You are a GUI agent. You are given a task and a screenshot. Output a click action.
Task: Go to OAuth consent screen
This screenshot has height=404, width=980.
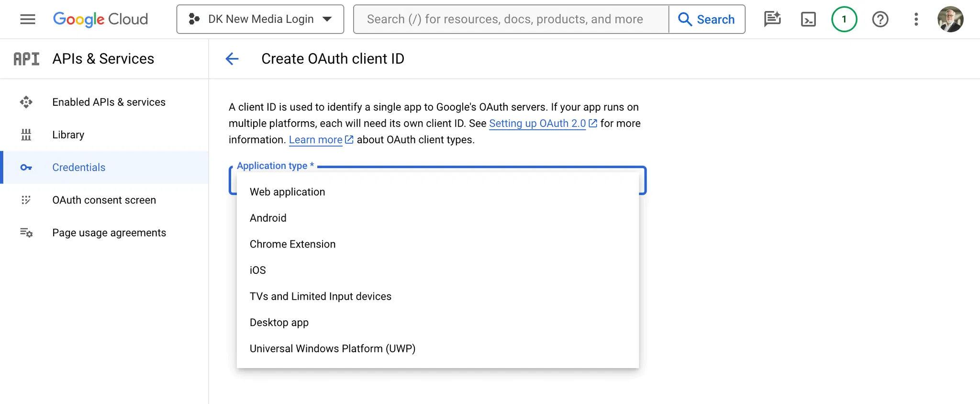click(104, 200)
